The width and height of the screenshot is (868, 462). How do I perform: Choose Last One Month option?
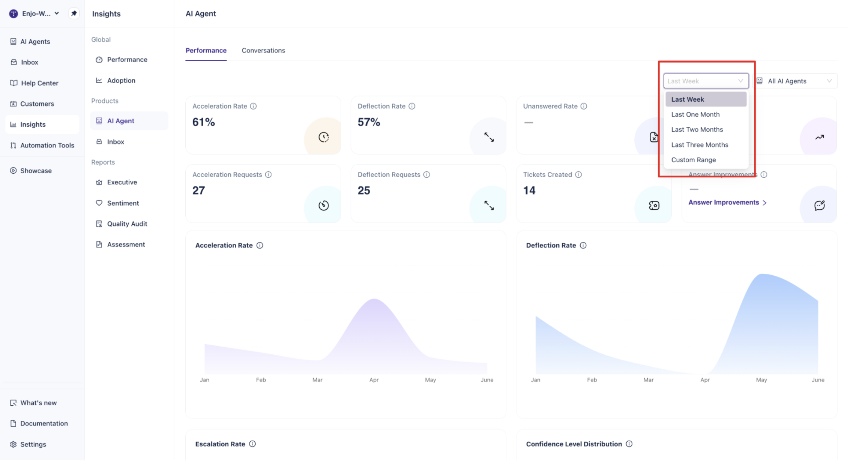(706, 115)
